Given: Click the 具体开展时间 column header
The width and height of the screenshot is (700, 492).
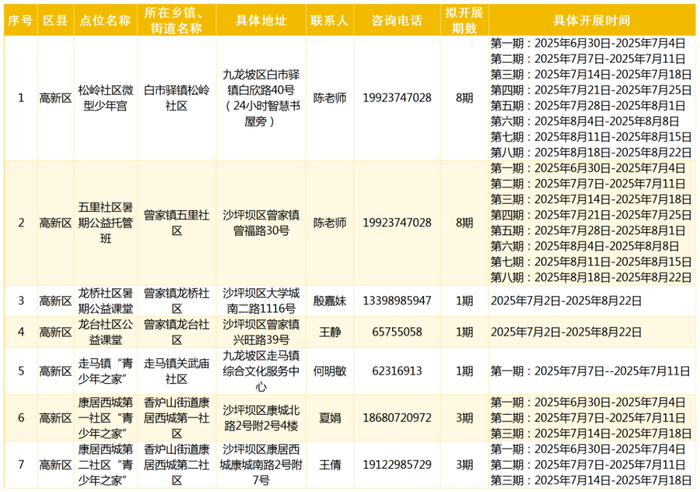Looking at the screenshot, I should pyautogui.click(x=592, y=20).
